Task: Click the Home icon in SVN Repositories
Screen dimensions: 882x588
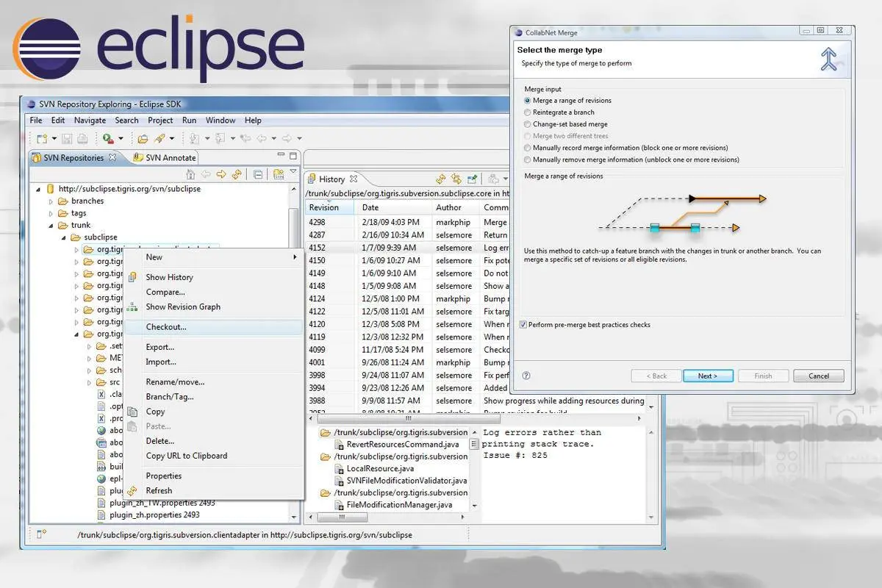Action: coord(190,174)
